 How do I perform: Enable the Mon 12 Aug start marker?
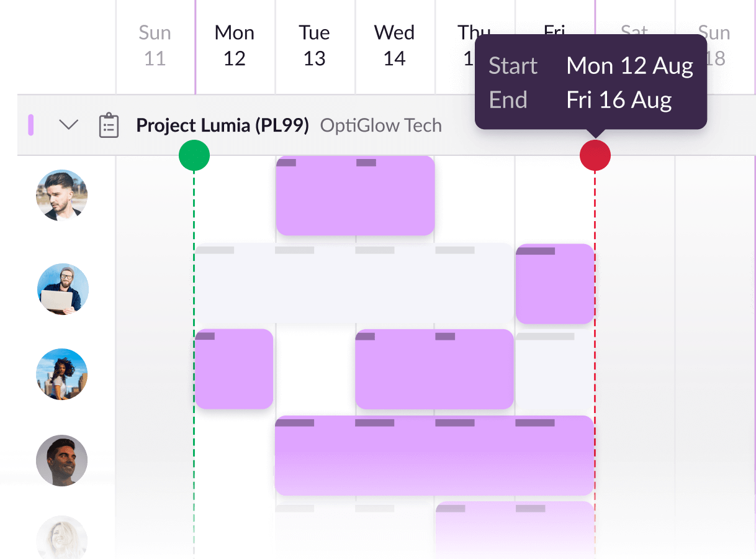(194, 155)
